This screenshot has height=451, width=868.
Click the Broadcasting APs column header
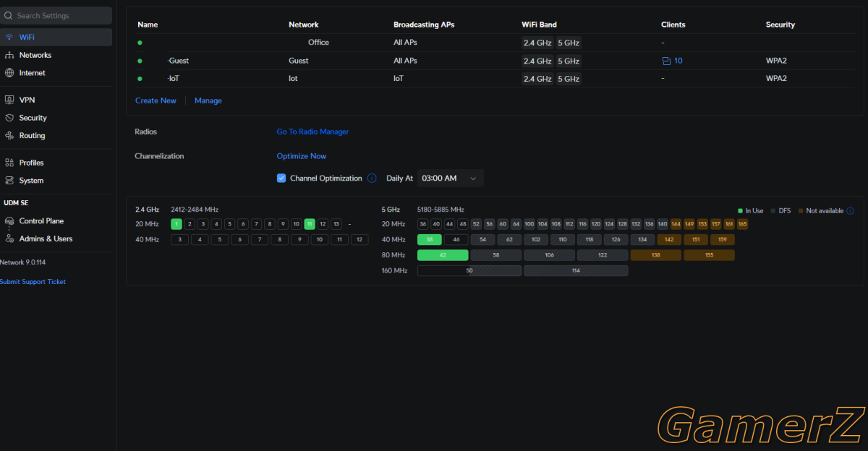tap(424, 25)
